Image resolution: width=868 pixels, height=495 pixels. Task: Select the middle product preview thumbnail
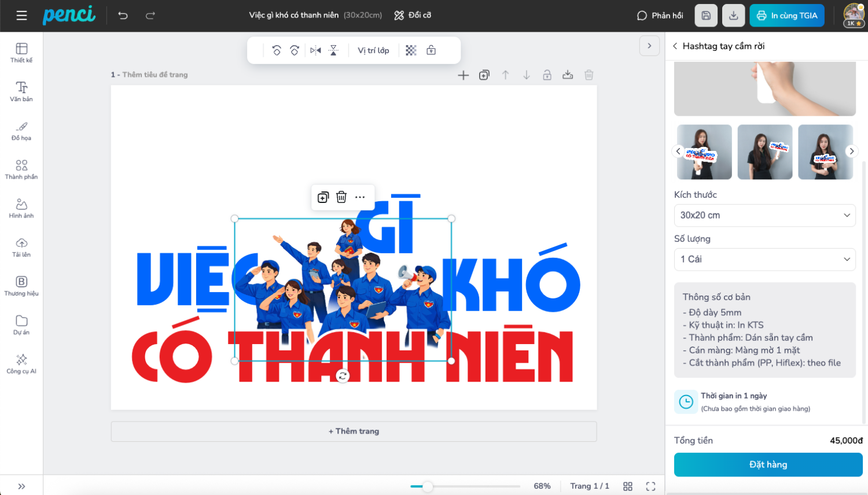click(764, 152)
